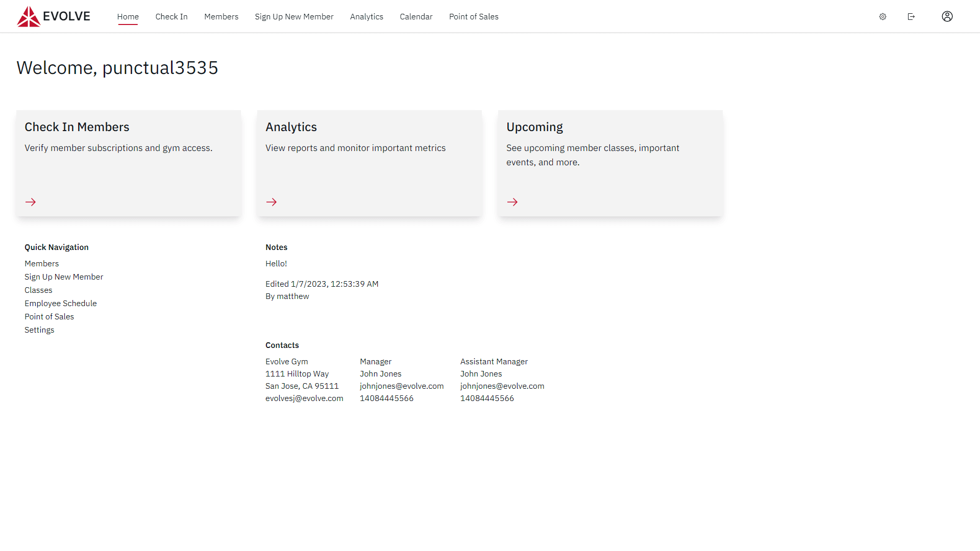Image resolution: width=980 pixels, height=551 pixels.
Task: Go to the Check In tab
Action: [171, 16]
